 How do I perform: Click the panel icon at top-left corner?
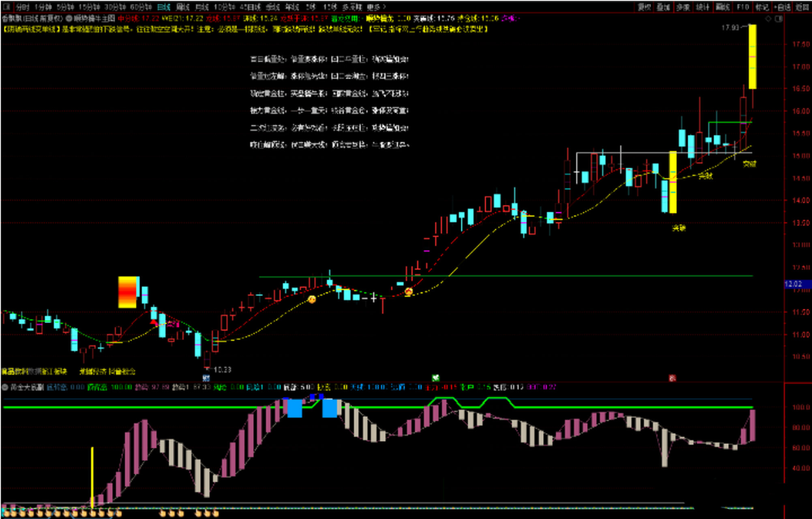(6, 7)
